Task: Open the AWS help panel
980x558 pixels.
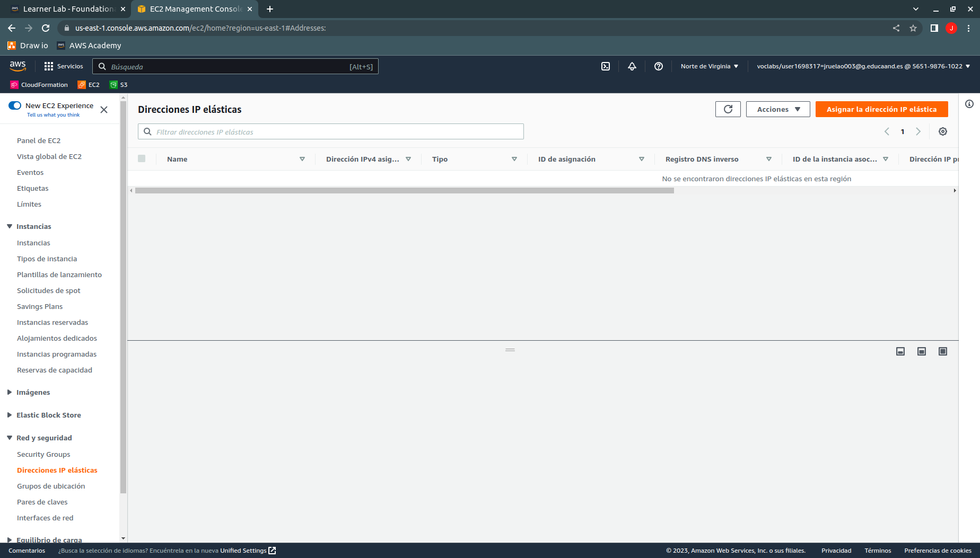Action: [658, 66]
